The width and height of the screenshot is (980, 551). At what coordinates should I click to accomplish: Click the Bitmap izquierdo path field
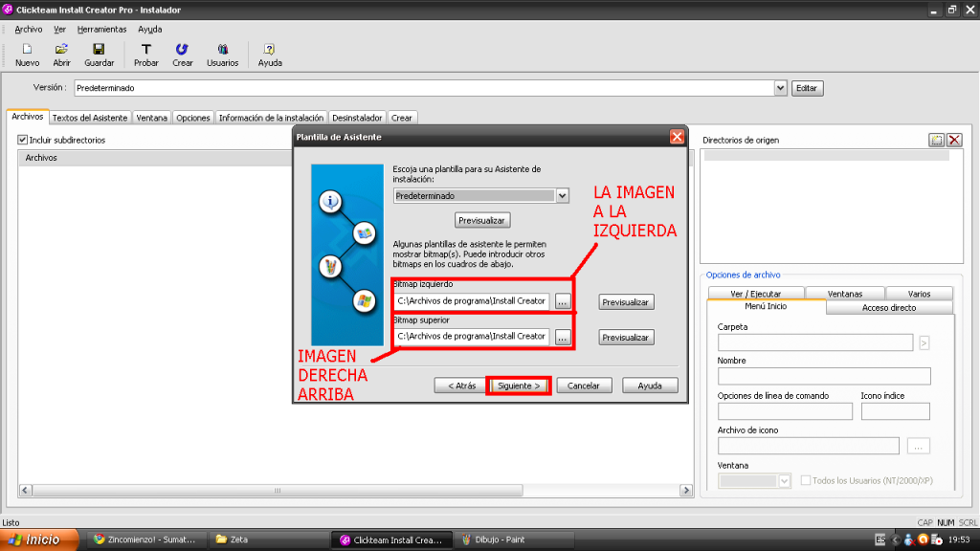pyautogui.click(x=472, y=301)
